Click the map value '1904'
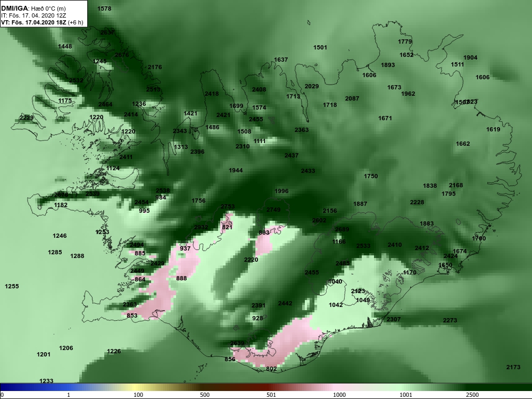 [470, 57]
